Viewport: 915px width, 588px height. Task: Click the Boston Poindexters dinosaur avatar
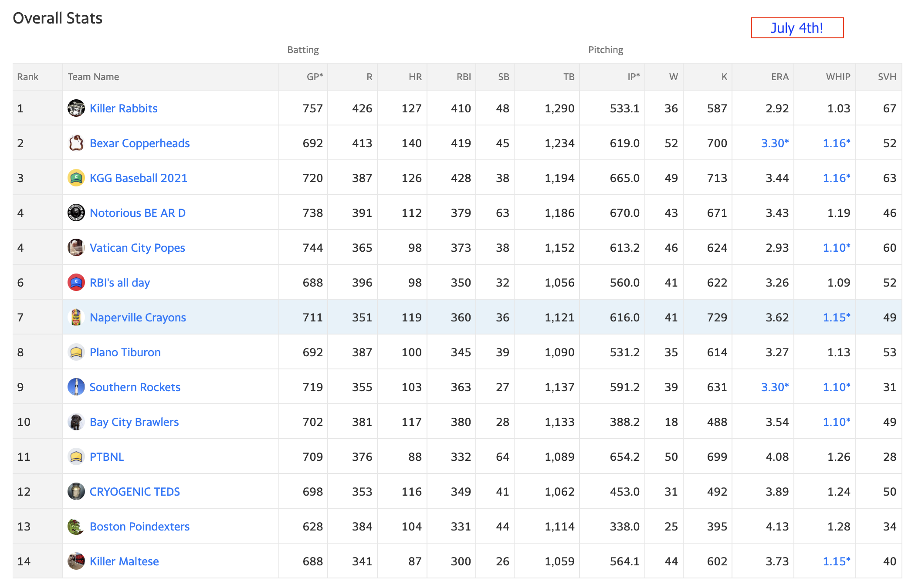pos(76,526)
